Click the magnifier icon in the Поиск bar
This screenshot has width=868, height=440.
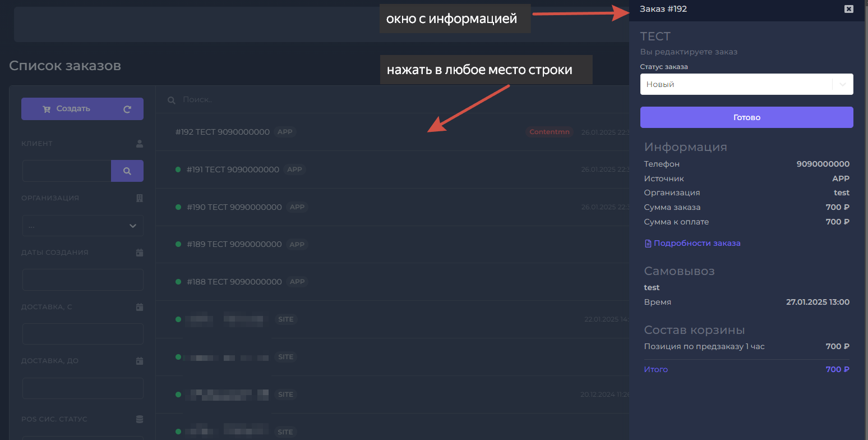coord(172,100)
